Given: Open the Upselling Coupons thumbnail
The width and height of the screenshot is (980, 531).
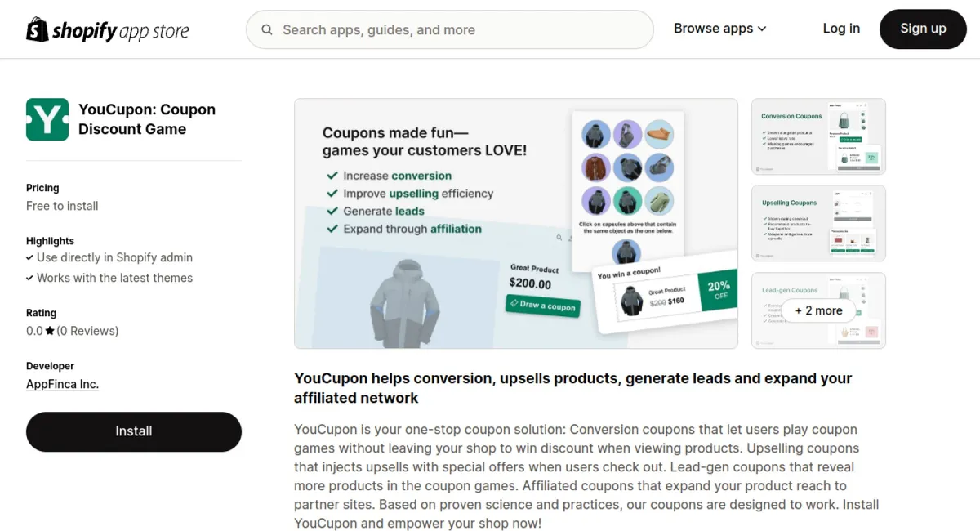Looking at the screenshot, I should (818, 223).
